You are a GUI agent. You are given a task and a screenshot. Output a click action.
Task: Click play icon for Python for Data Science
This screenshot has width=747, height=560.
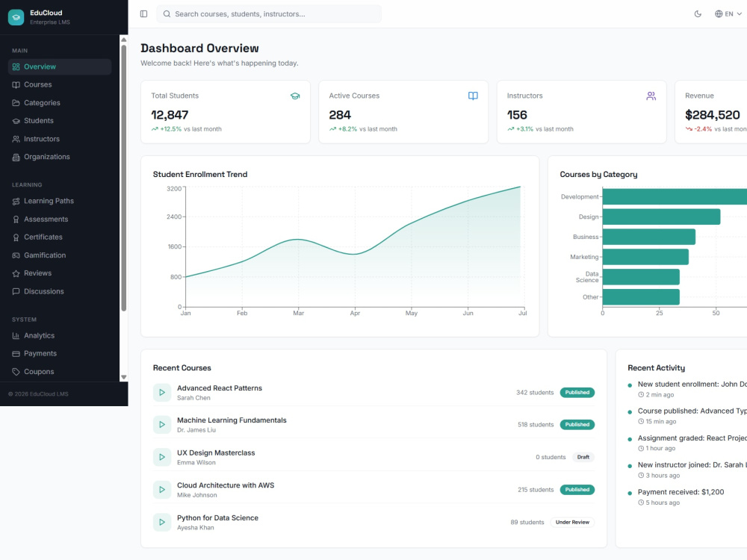(x=162, y=522)
